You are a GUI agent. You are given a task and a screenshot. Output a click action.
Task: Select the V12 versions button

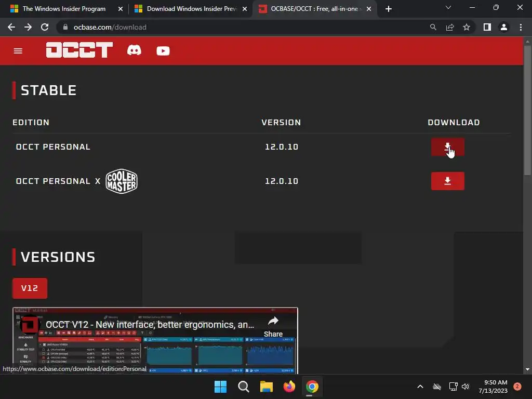[x=30, y=288]
